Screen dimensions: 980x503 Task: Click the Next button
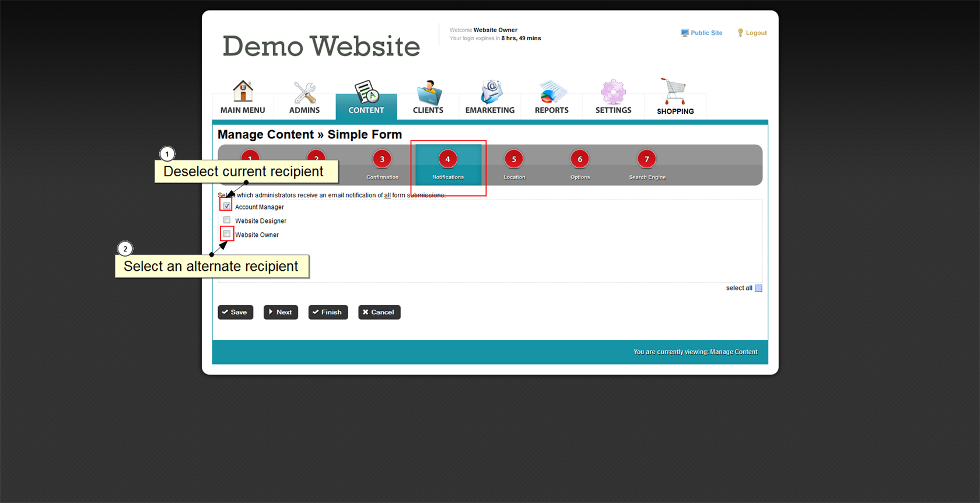click(281, 312)
